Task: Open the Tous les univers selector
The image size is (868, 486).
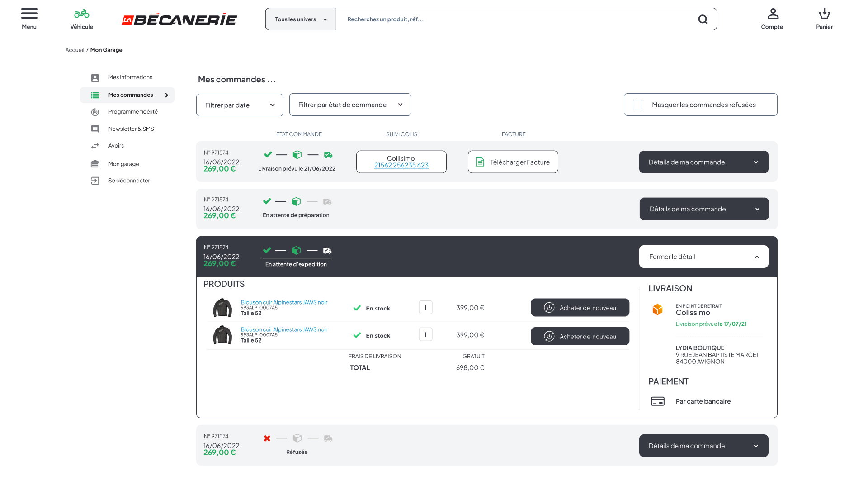Action: [301, 19]
